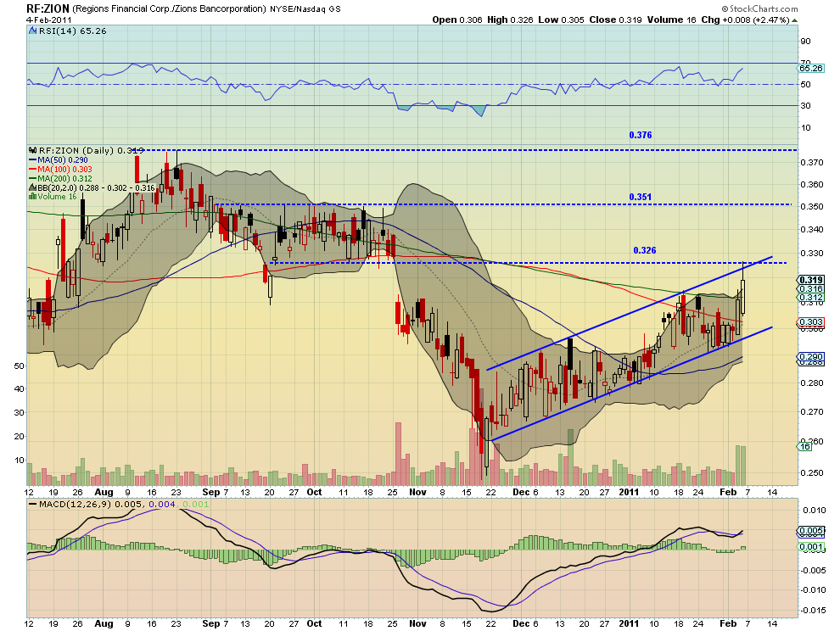Click the RSI 65.26 value tag on right axis
Viewport: 840px width, 631px height.
click(811, 69)
